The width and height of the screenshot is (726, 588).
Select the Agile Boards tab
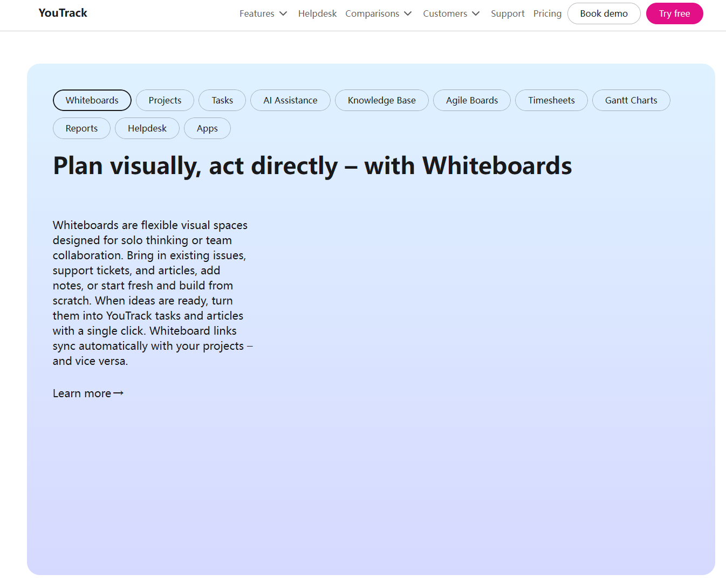click(472, 100)
